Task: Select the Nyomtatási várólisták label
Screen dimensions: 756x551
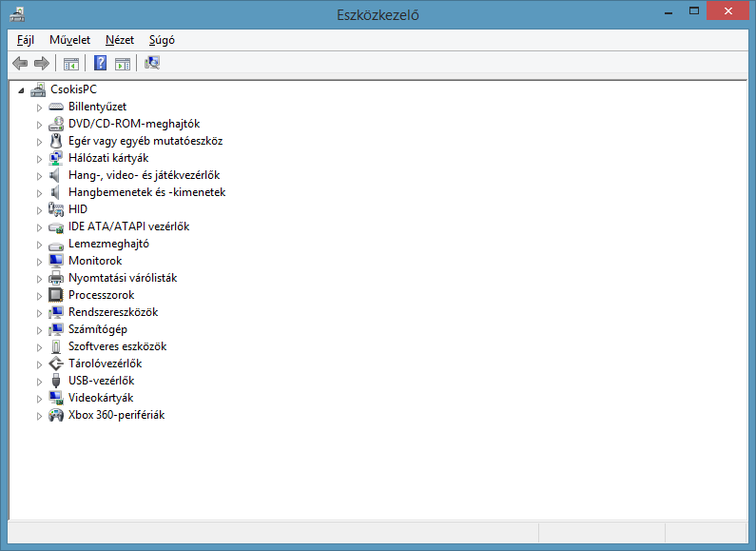Action: click(123, 278)
